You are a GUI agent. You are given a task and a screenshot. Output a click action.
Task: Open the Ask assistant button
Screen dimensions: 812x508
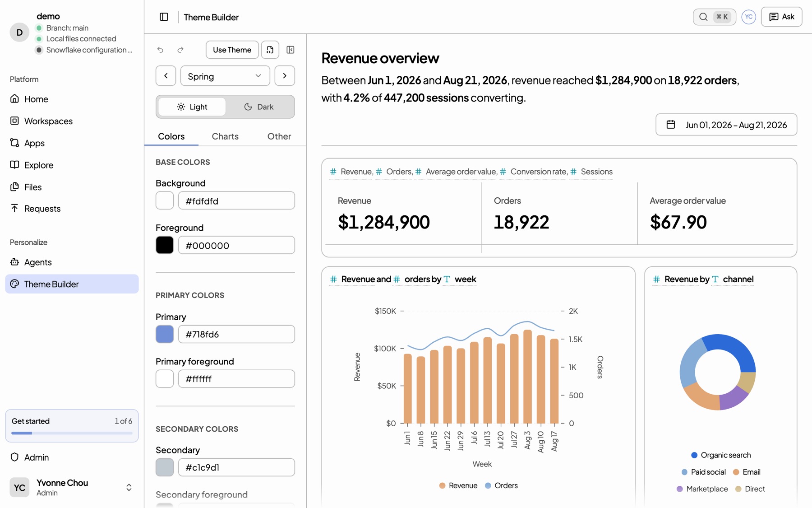(x=781, y=17)
